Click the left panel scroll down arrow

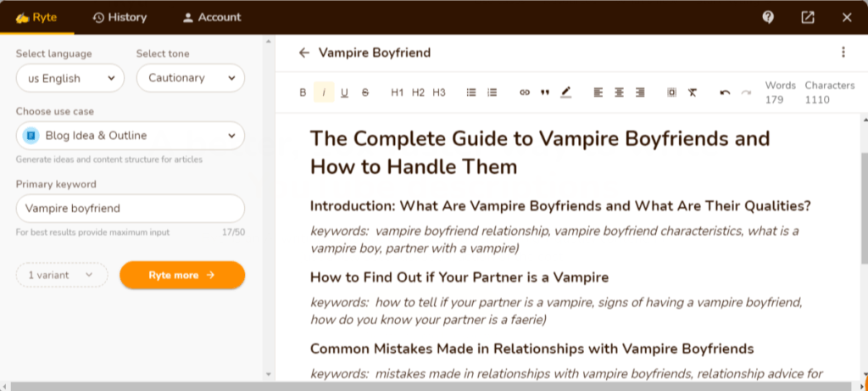click(269, 374)
